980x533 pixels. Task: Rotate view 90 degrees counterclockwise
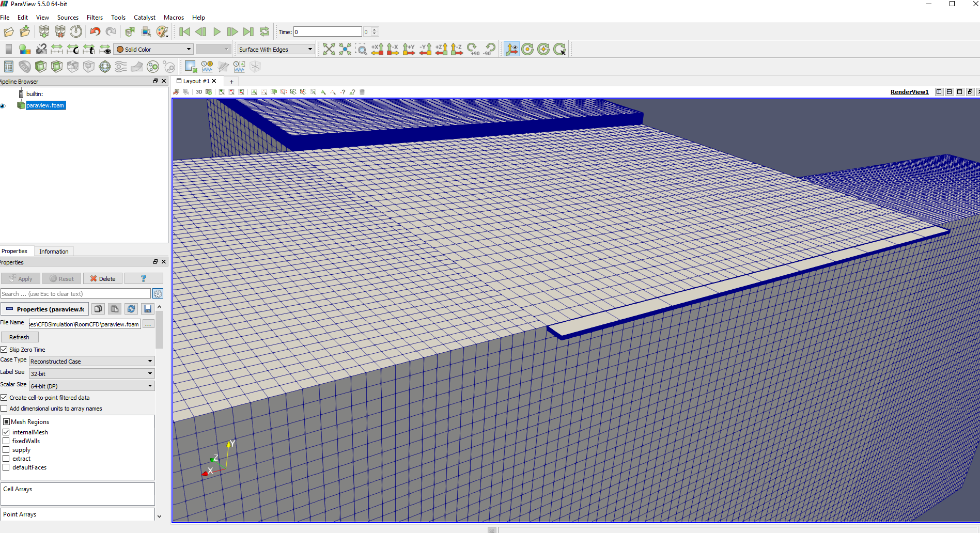[489, 49]
